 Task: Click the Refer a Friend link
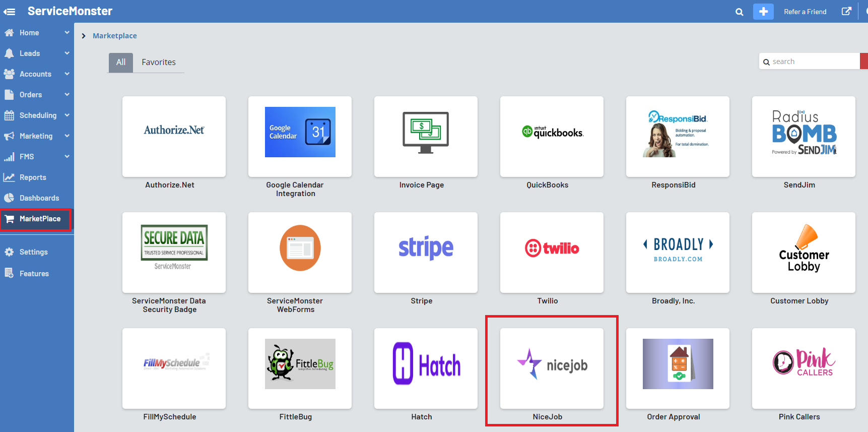[805, 12]
